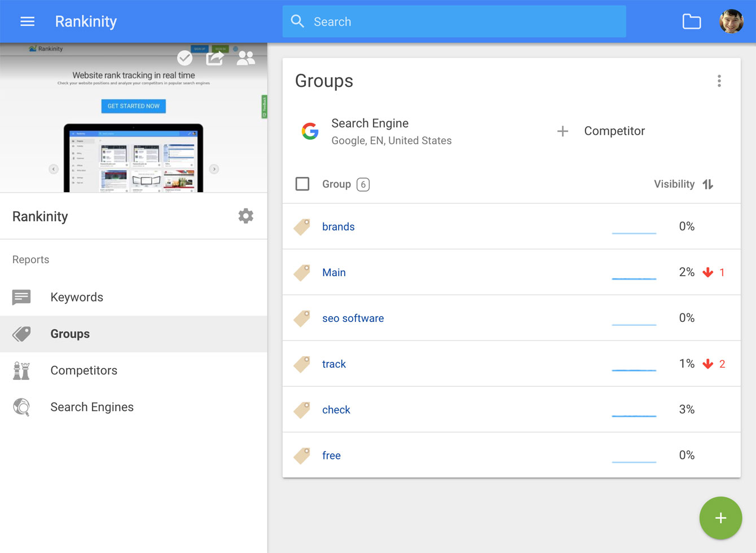Image resolution: width=756 pixels, height=553 pixels.
Task: Click the green add floating button
Action: pyautogui.click(x=720, y=518)
